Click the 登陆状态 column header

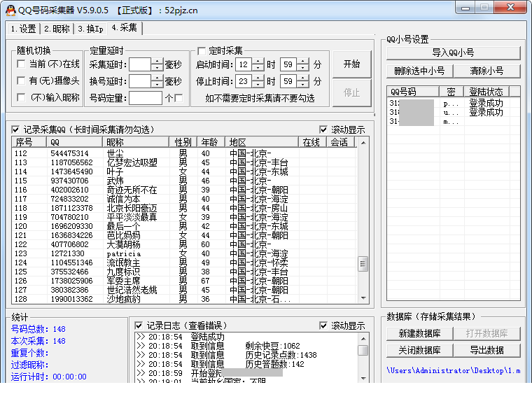point(486,92)
